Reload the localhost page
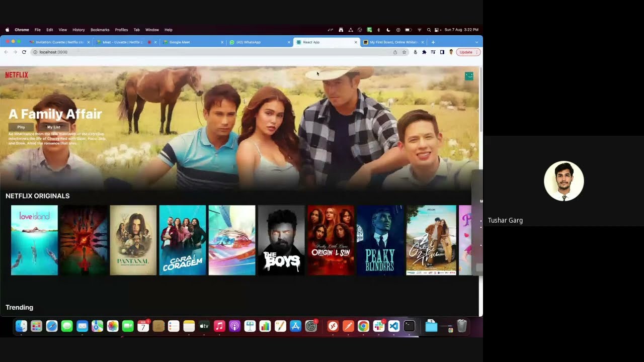 (x=24, y=52)
